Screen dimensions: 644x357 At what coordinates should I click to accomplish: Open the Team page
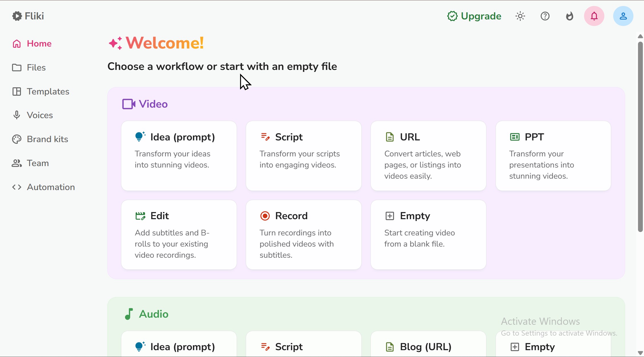pyautogui.click(x=30, y=163)
